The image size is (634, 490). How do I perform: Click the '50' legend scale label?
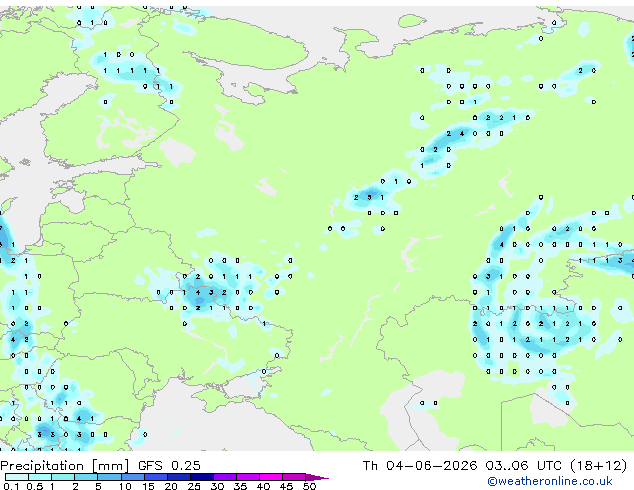(309, 486)
